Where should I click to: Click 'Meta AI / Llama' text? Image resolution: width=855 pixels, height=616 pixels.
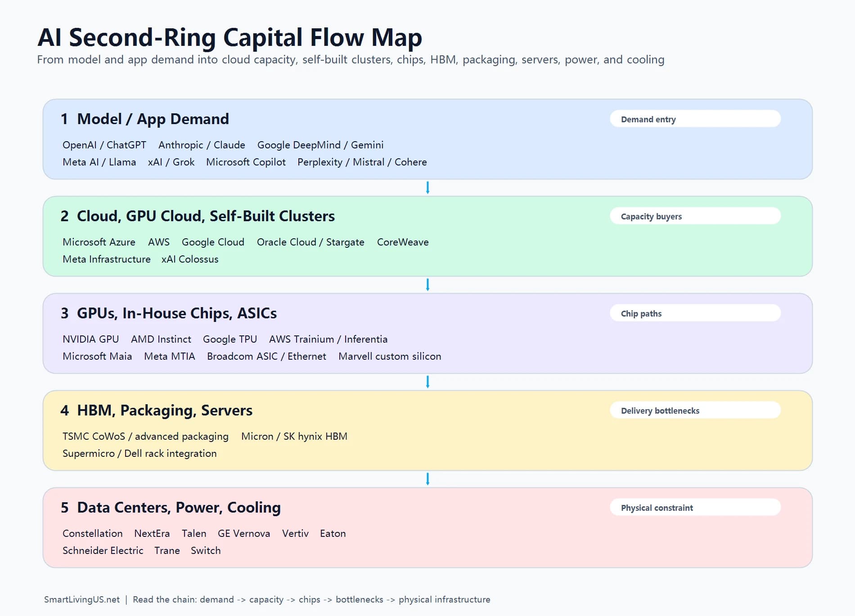(99, 162)
